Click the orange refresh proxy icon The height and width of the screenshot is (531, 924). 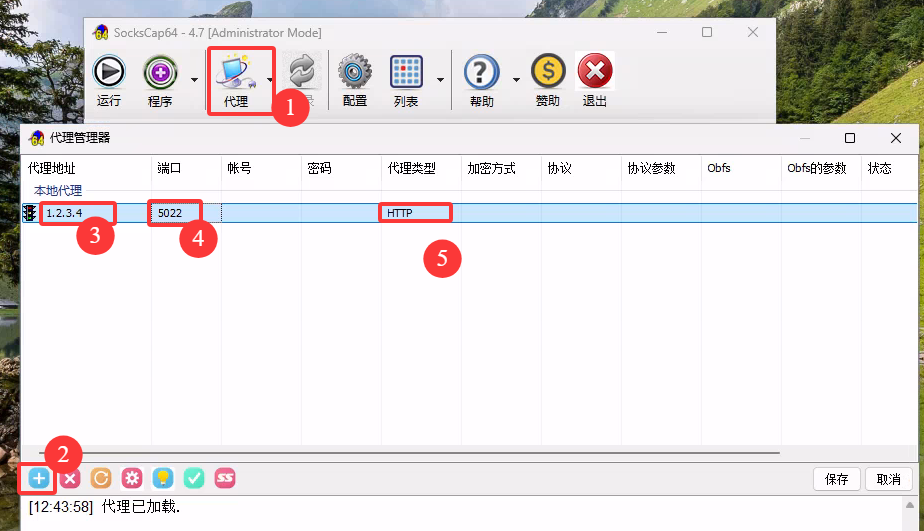pos(101,478)
